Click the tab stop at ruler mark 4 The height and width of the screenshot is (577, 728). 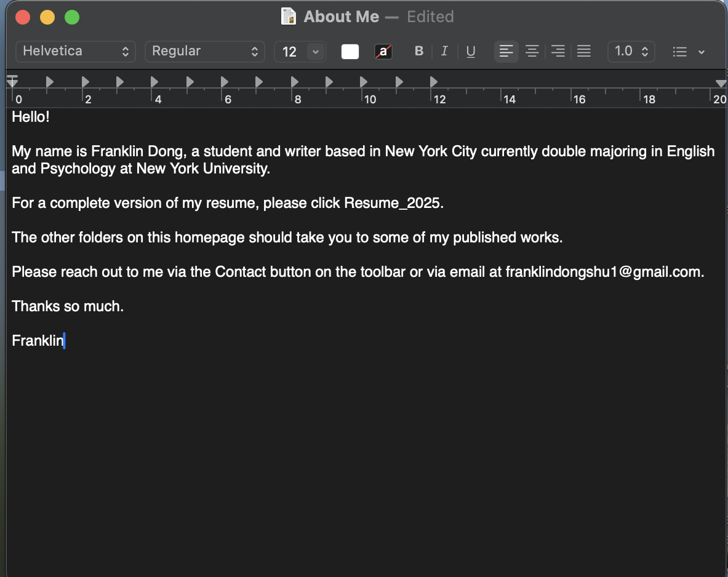(154, 82)
